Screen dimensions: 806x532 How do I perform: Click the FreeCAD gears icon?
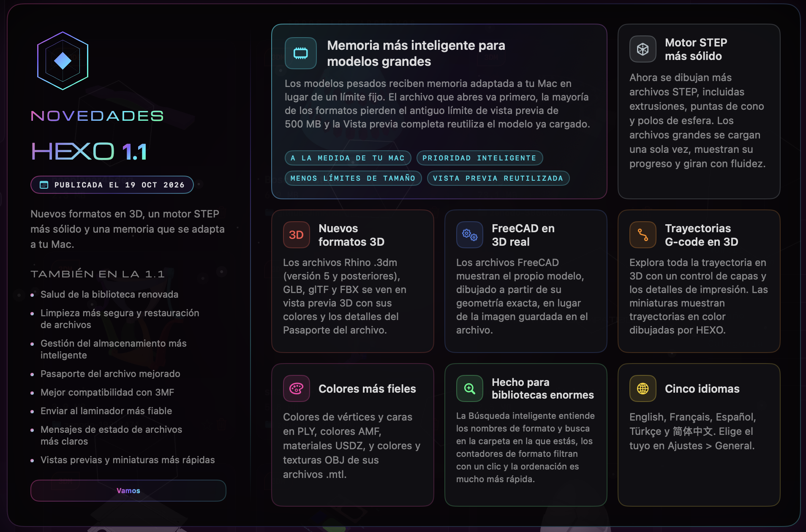[469, 235]
